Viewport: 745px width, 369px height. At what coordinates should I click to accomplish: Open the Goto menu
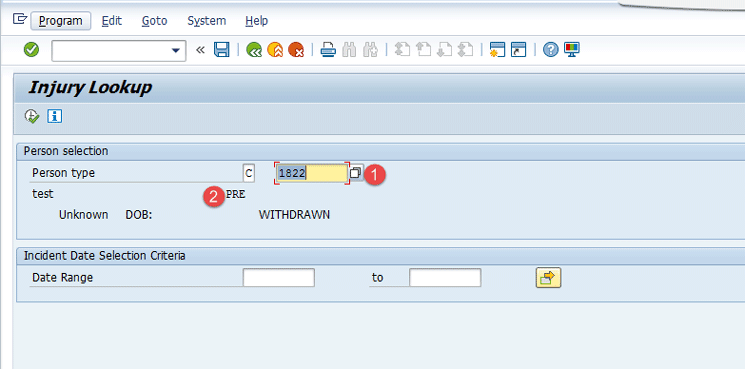(x=154, y=21)
